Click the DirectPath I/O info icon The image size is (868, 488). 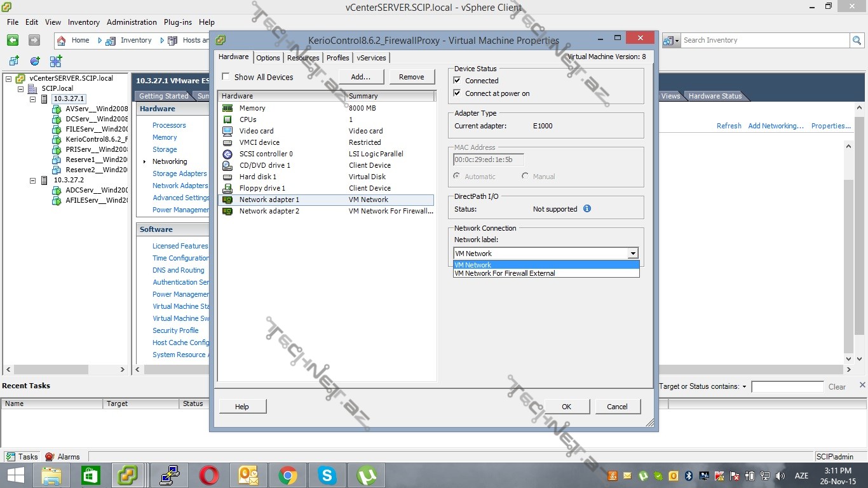coord(587,208)
